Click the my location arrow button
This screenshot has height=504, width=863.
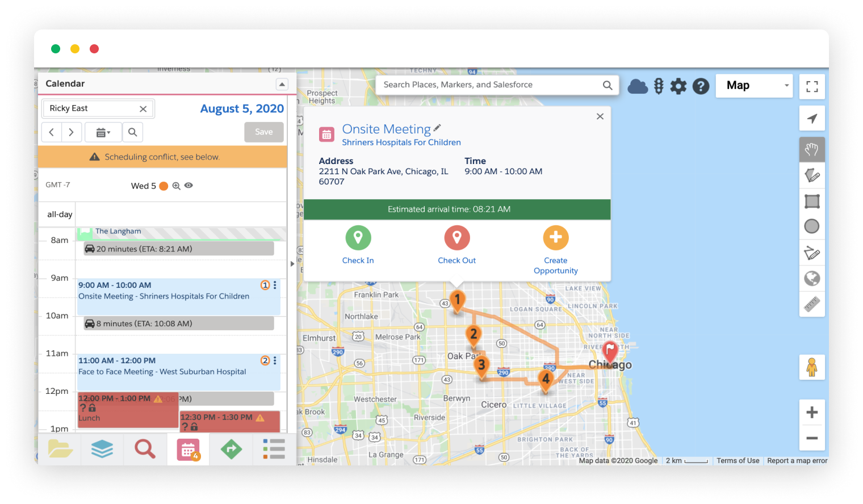pyautogui.click(x=812, y=119)
